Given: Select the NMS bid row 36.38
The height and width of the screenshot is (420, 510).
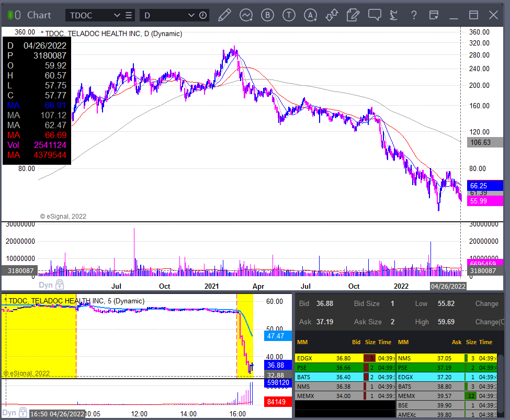Looking at the screenshot, I should (345, 387).
